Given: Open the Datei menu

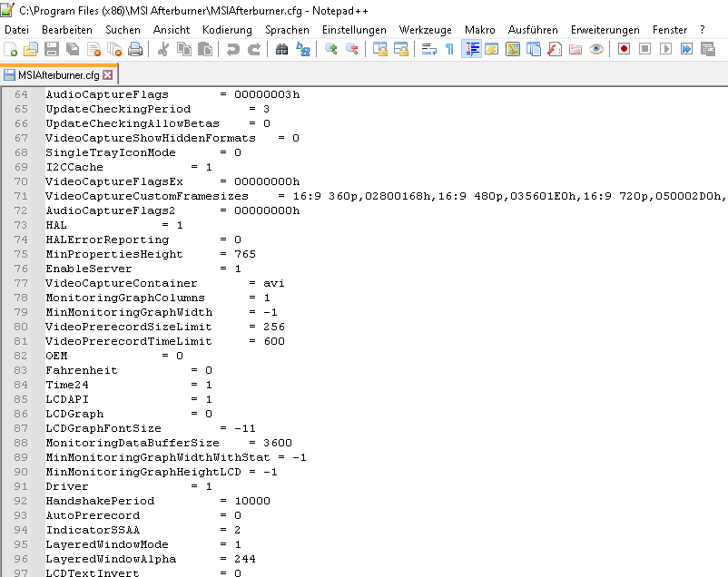Looking at the screenshot, I should point(16,30).
